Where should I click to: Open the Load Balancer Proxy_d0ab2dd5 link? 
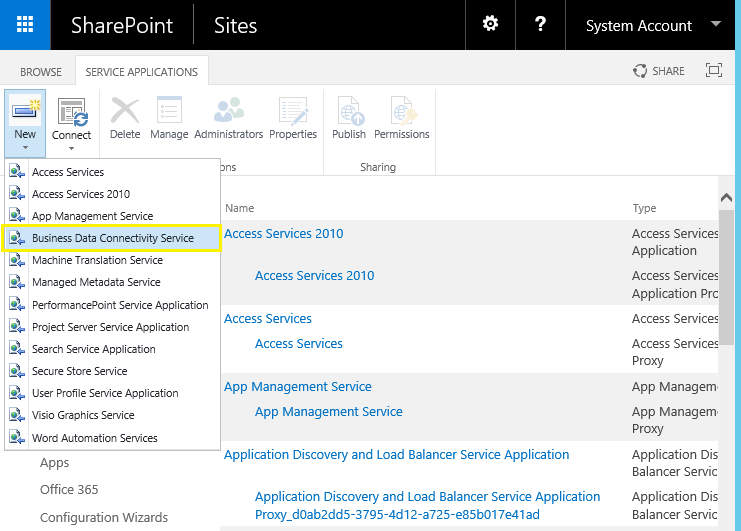click(427, 505)
